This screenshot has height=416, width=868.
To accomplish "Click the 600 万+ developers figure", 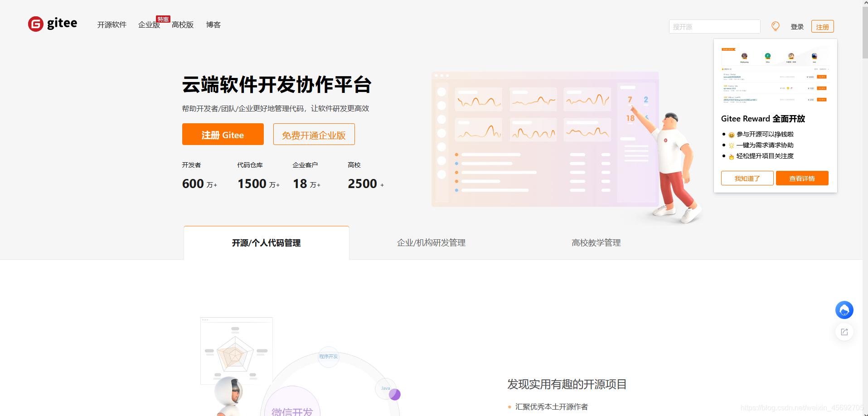I will (199, 184).
